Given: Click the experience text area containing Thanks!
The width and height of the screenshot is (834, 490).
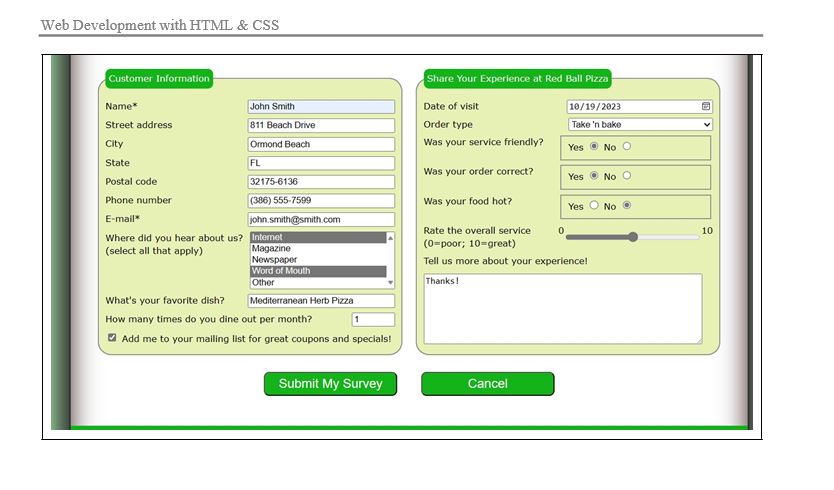Looking at the screenshot, I should 563,309.
